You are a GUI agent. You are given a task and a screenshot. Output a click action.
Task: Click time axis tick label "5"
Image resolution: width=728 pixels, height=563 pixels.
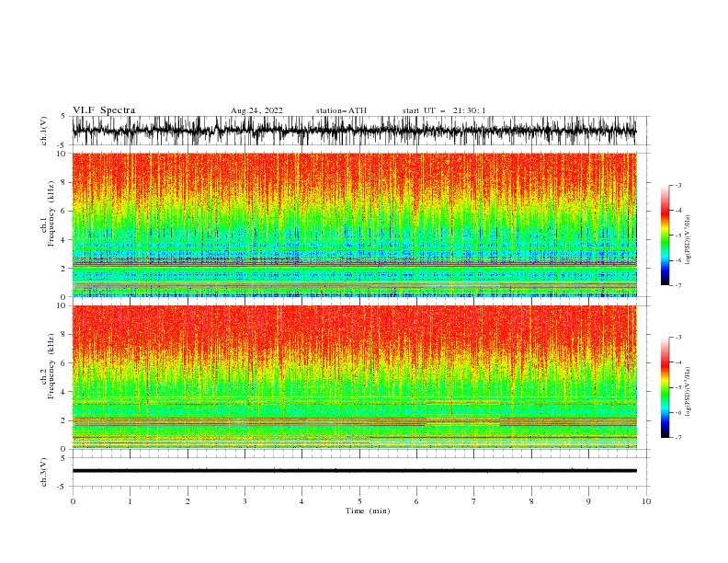[x=359, y=501]
